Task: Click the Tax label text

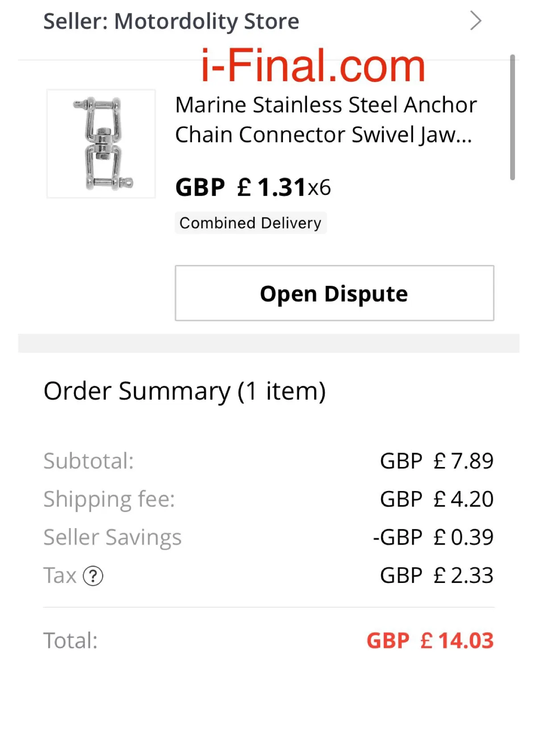Action: tap(60, 575)
